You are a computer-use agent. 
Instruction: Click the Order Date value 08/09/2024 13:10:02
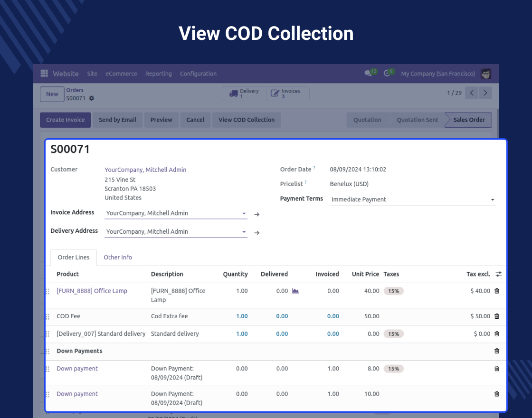[x=358, y=169]
